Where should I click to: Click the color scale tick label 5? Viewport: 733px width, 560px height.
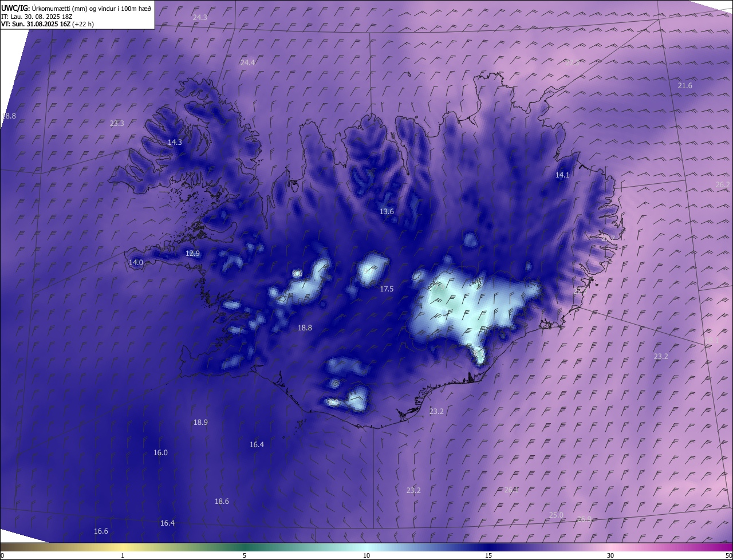[x=245, y=556]
